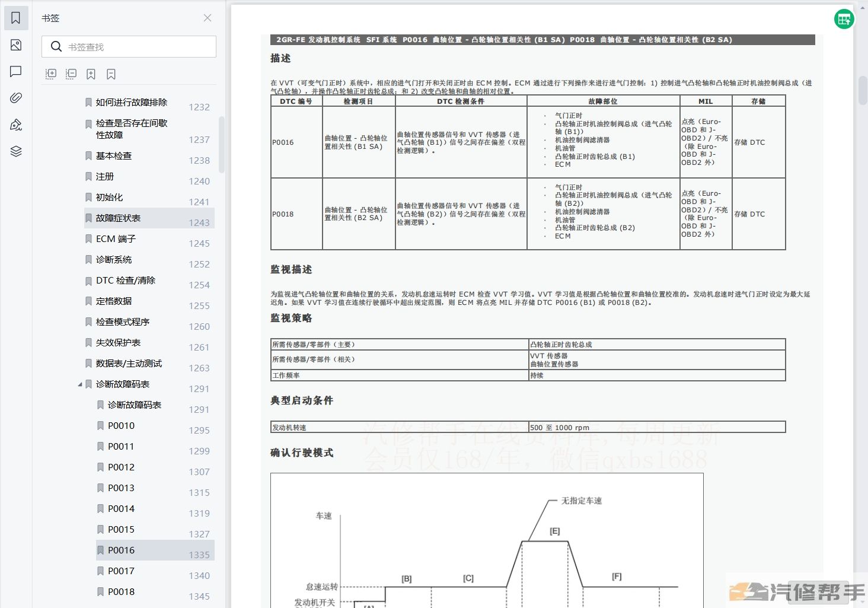Open bookmark 定格数据

click(114, 301)
